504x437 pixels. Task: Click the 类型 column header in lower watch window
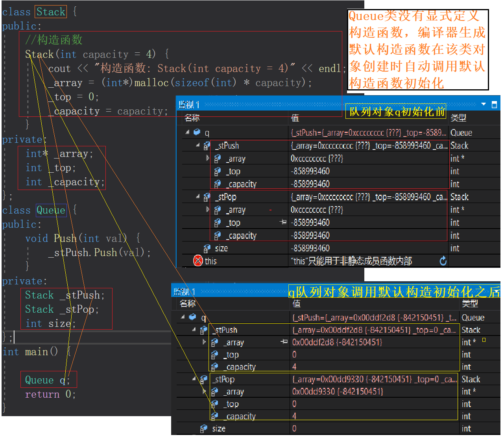click(x=470, y=303)
